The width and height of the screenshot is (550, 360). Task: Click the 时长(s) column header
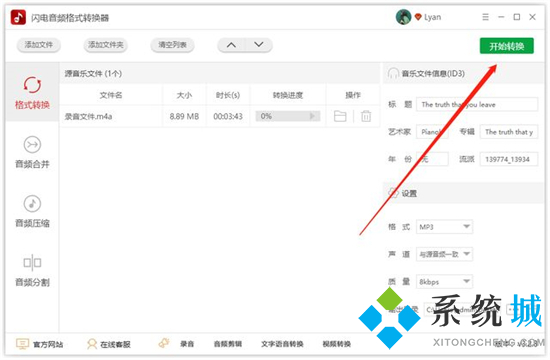tap(228, 95)
